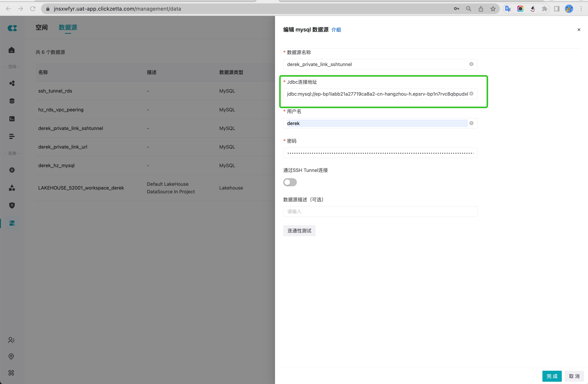This screenshot has width=588, height=384.
Task: Open the terminal console icon in sidebar
Action: (12, 119)
